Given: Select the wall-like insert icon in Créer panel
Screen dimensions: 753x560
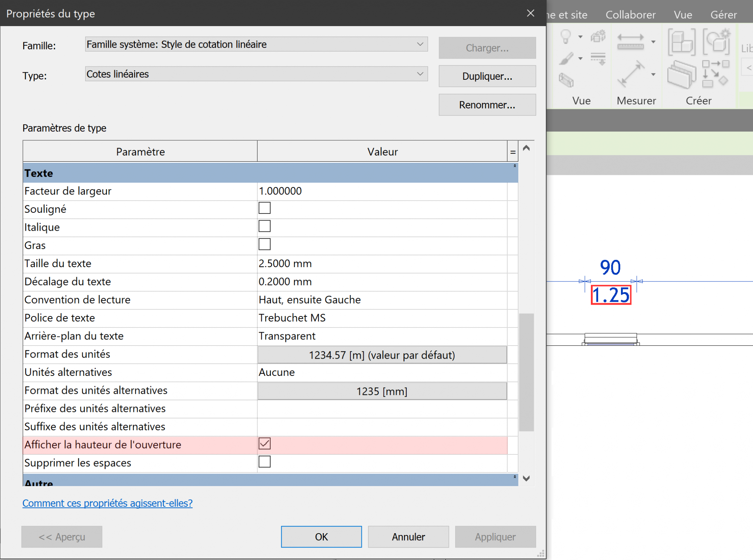Looking at the screenshot, I should [x=682, y=75].
